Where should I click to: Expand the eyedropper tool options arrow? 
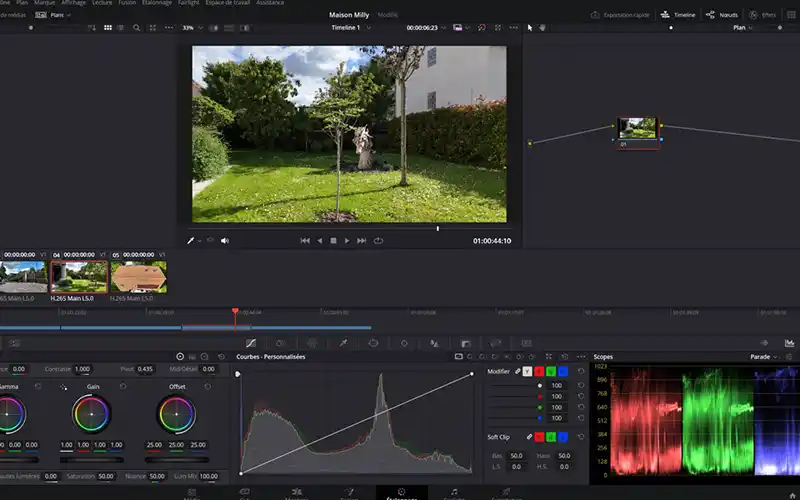click(199, 241)
